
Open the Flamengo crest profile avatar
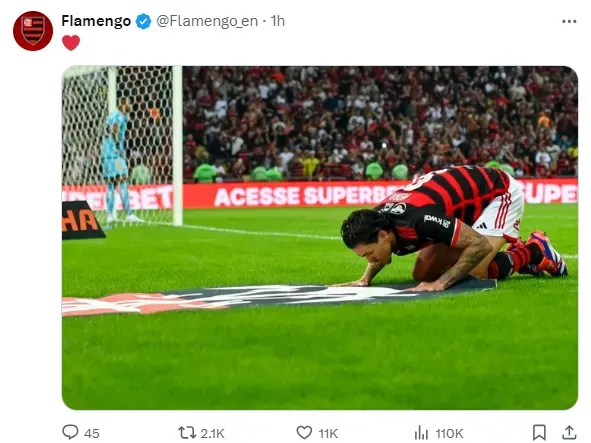coord(33,31)
